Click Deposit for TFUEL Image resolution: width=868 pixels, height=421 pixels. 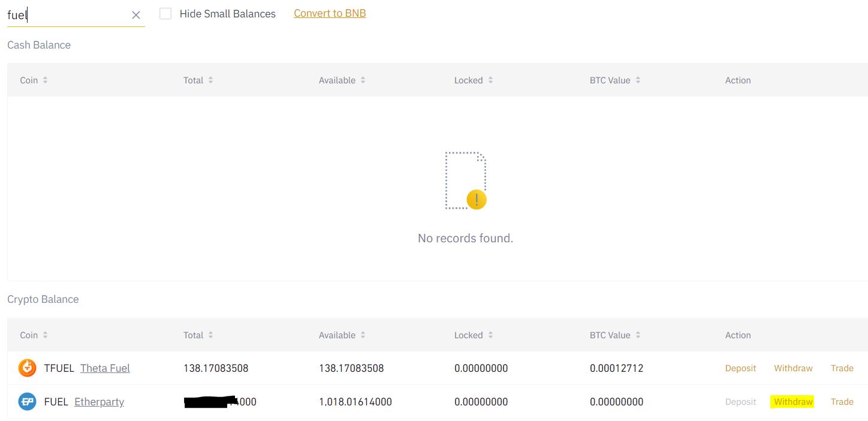[740, 368]
